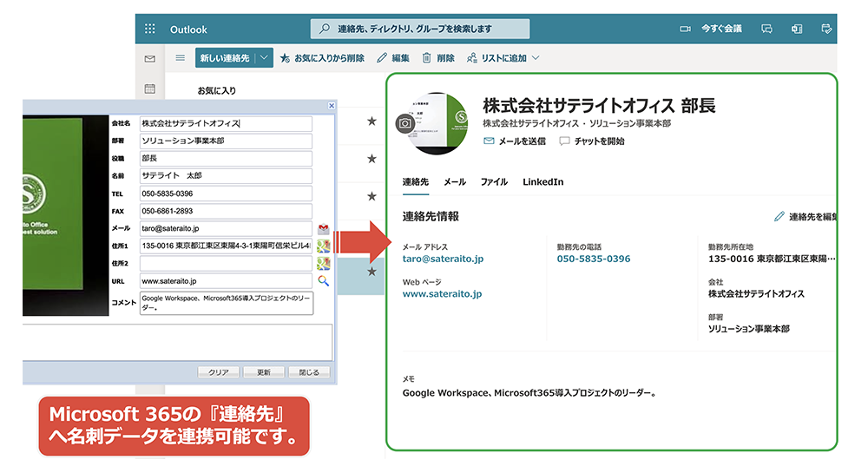The width and height of the screenshot is (868, 466).
Task: Select the お気に入り list heading
Action: [x=217, y=91]
